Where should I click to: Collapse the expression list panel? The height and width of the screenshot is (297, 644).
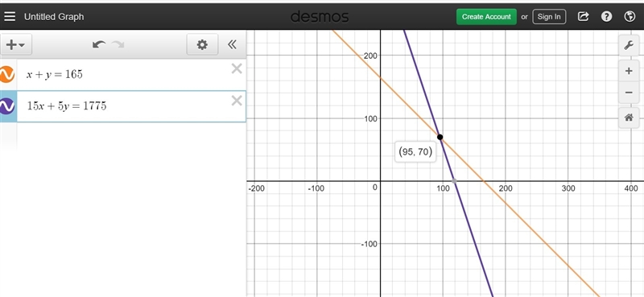point(232,44)
